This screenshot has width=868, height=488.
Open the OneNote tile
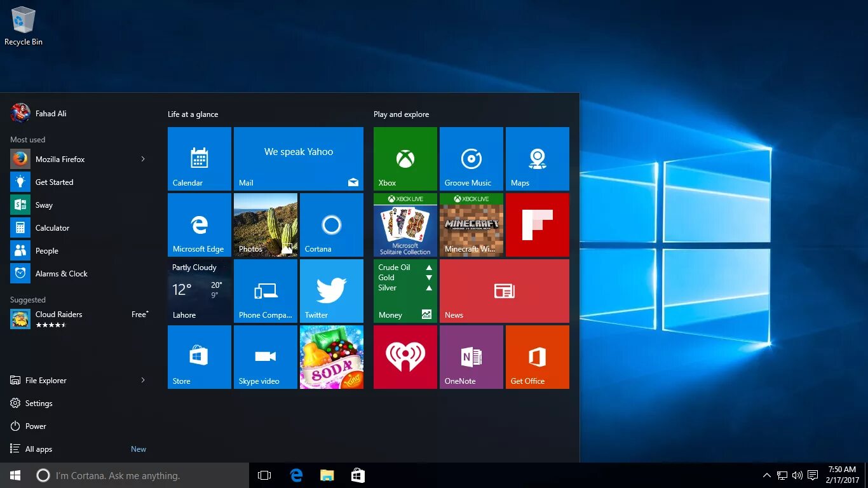pyautogui.click(x=471, y=357)
